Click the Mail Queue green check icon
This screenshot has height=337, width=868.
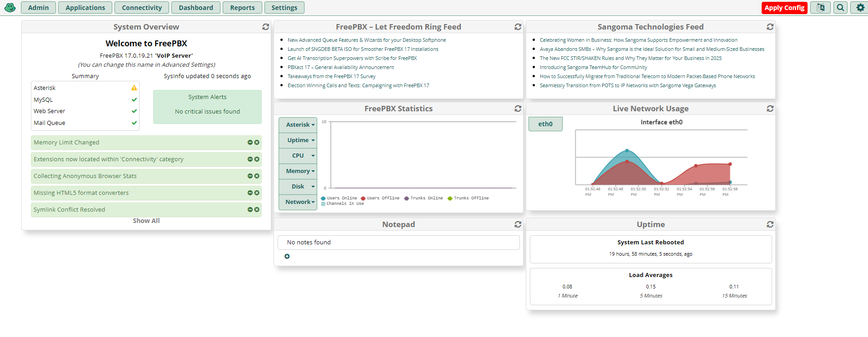tap(134, 123)
